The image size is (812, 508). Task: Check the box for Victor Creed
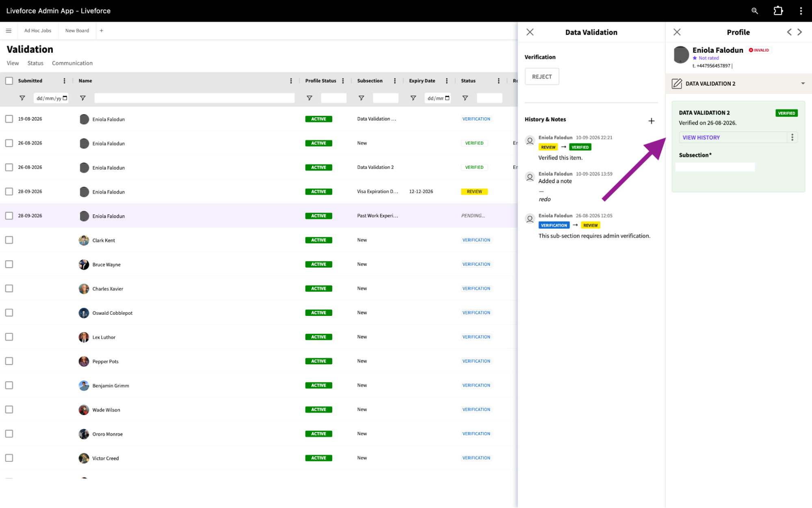point(9,458)
